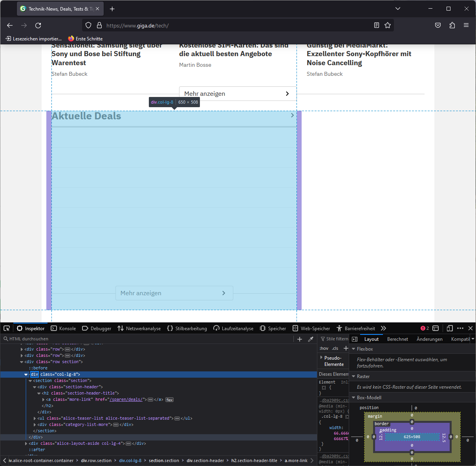The width and height of the screenshot is (476, 466).
Task: Reload the giga.de page
Action: pyautogui.click(x=38, y=25)
